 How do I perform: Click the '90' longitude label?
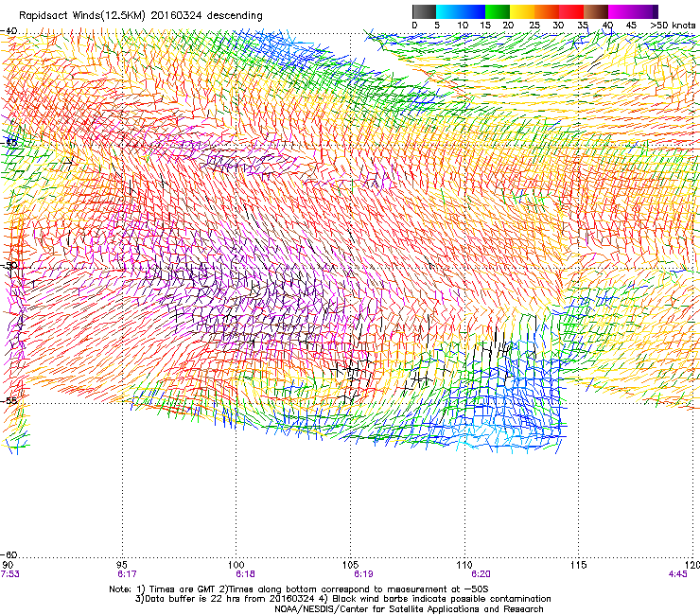[x=8, y=566]
